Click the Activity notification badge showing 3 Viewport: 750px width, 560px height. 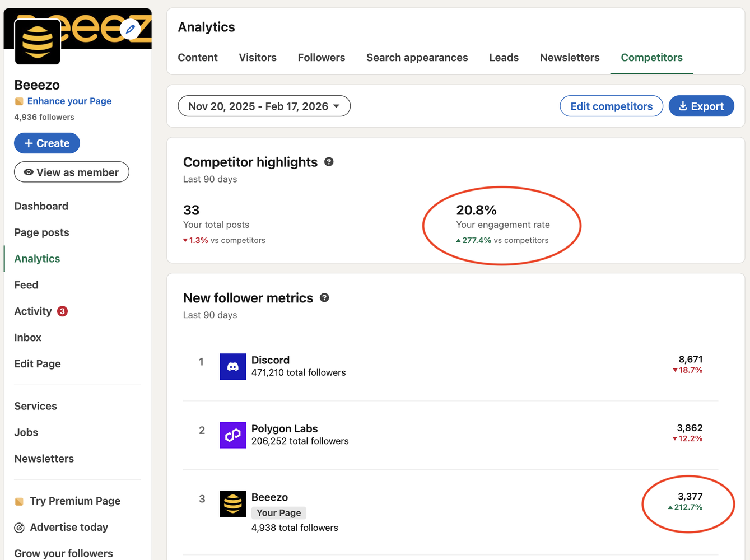63,311
